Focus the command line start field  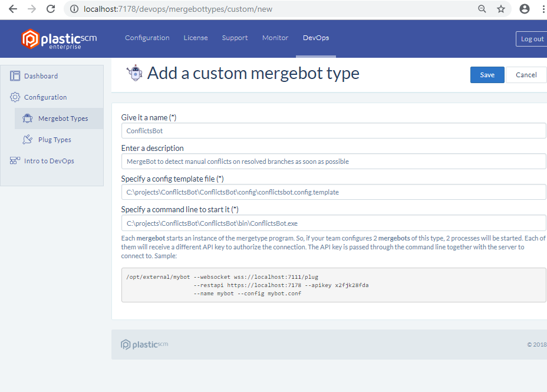coord(334,223)
